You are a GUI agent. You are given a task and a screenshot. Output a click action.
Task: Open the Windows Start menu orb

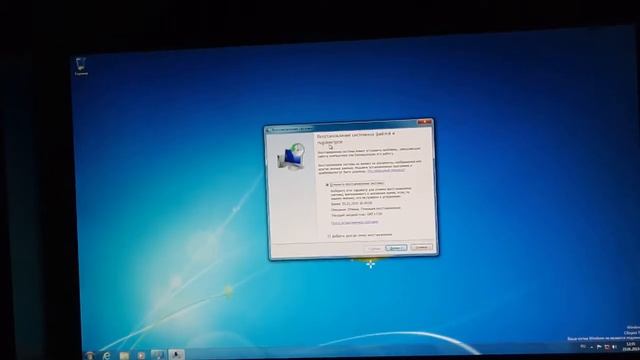89,356
